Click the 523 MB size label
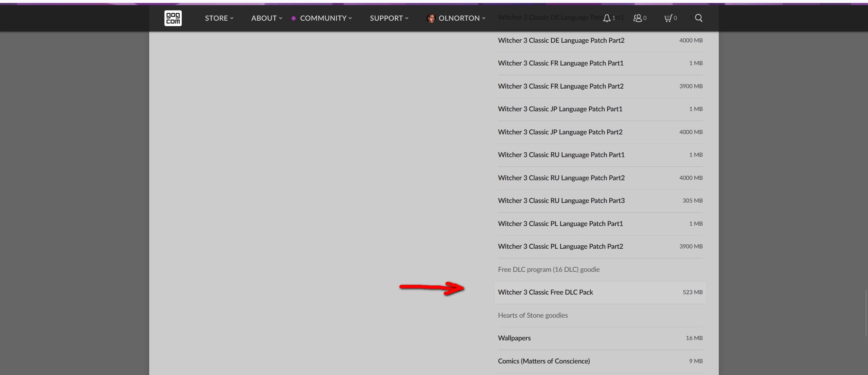The height and width of the screenshot is (375, 868). click(692, 292)
